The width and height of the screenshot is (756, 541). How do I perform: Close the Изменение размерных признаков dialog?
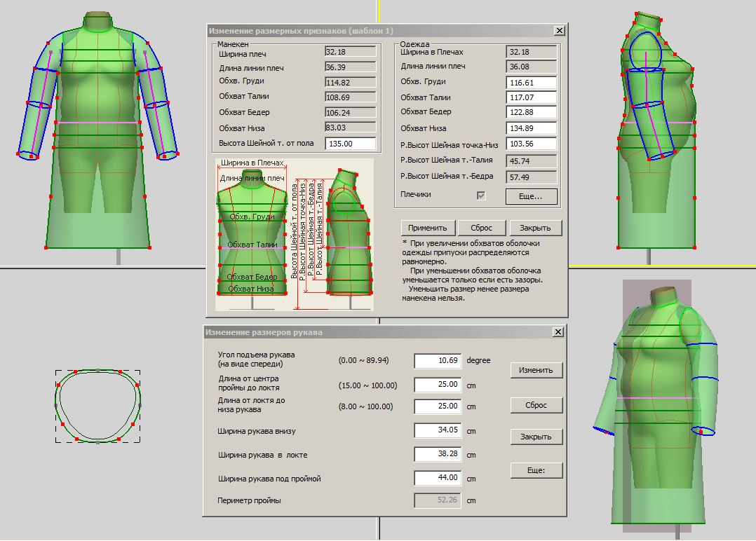tap(560, 30)
